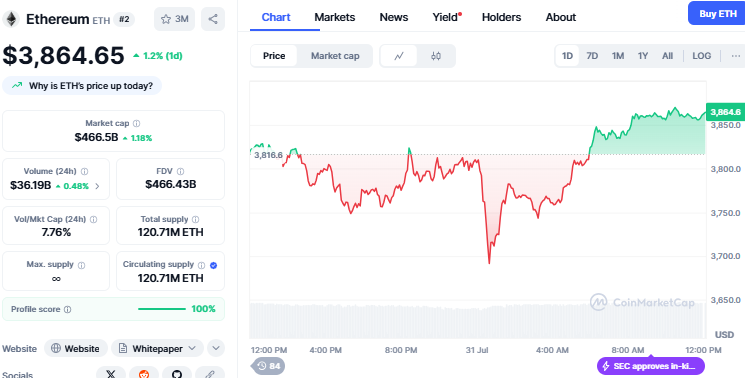The width and height of the screenshot is (745, 378).
Task: Open the Holders tab
Action: pyautogui.click(x=501, y=17)
